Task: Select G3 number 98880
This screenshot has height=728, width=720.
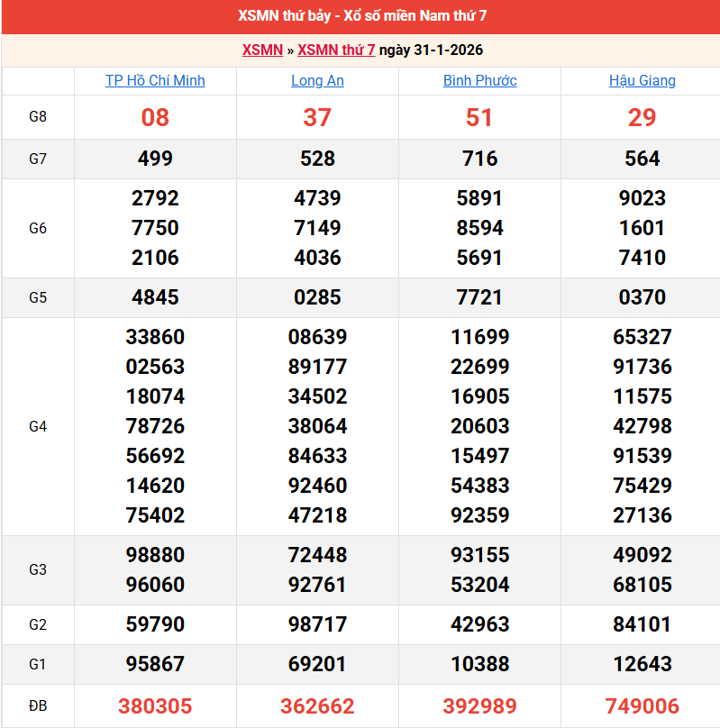Action: (155, 555)
